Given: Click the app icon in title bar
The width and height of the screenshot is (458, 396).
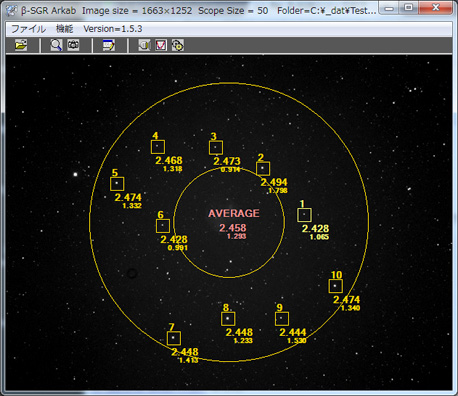Looking at the screenshot, I should [x=12, y=11].
